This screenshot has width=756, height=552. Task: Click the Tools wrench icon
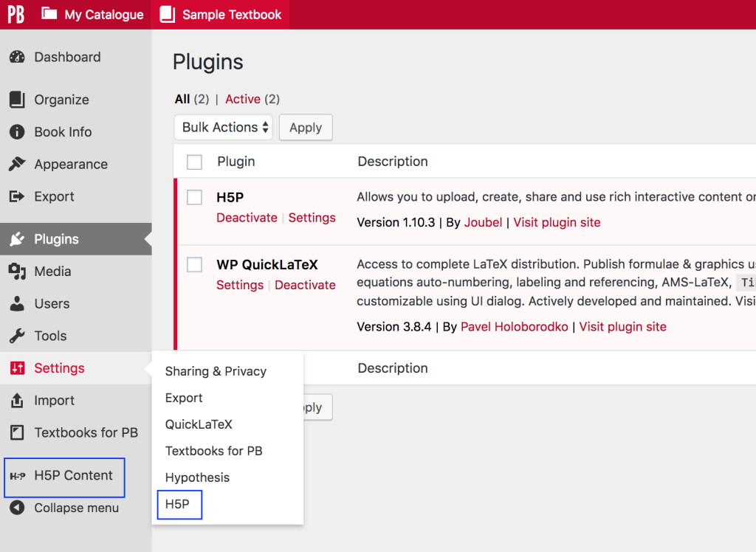pyautogui.click(x=17, y=336)
